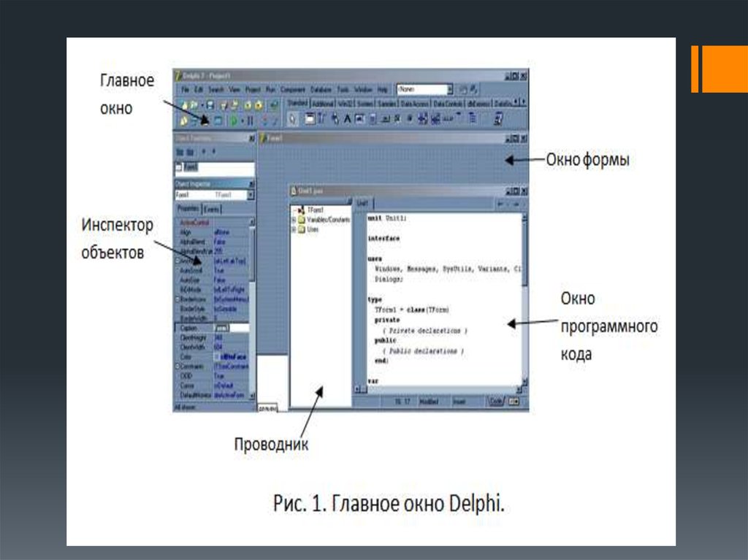Open the View menu
This screenshot has height=560, width=748.
point(234,89)
